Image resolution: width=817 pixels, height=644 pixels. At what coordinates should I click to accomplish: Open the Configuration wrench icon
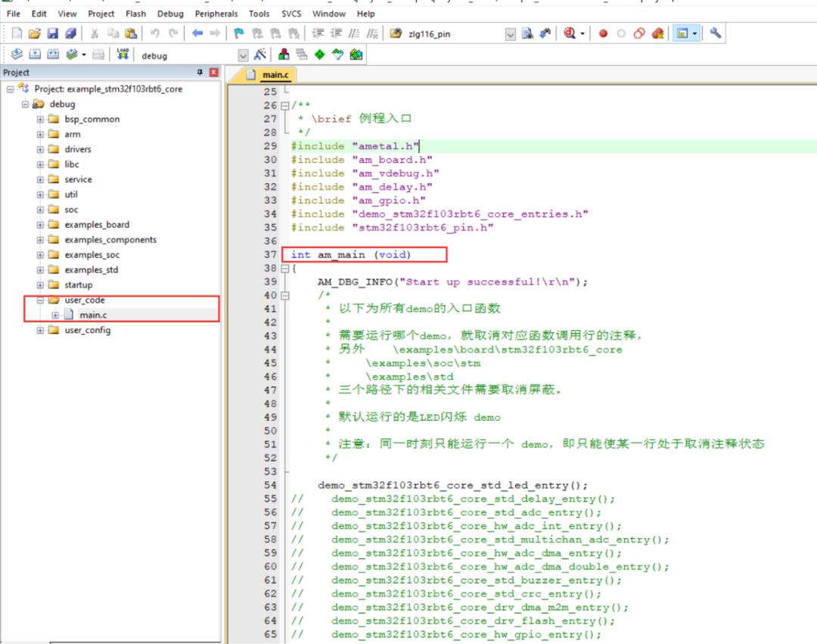pos(716,33)
